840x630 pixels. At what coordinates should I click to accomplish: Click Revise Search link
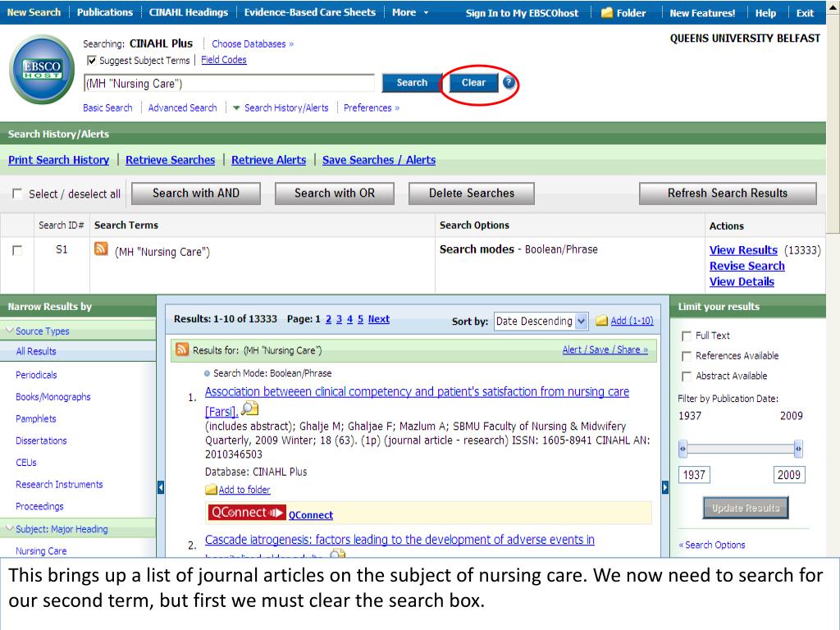pyautogui.click(x=746, y=266)
